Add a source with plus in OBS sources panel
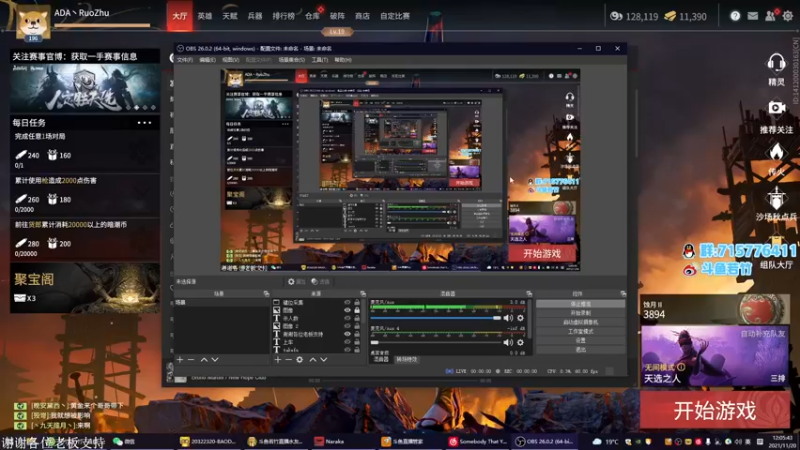 pyautogui.click(x=278, y=360)
